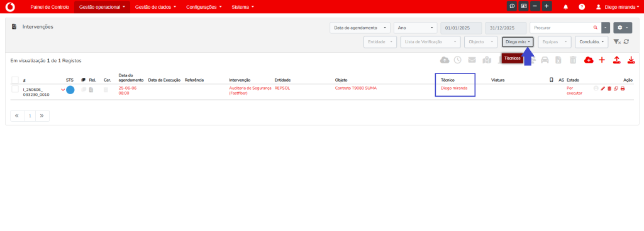This screenshot has height=231, width=644.
Task: Open notifications bell icon
Action: click(565, 7)
